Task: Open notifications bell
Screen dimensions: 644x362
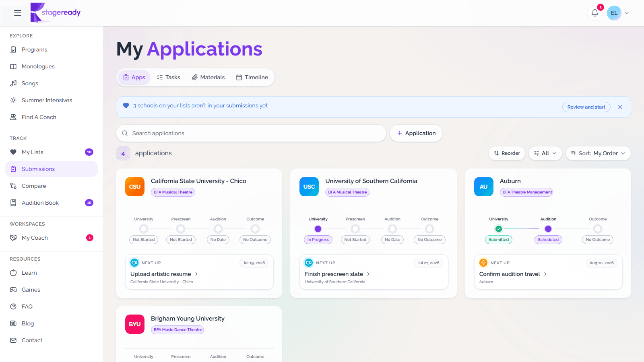Action: [x=595, y=13]
